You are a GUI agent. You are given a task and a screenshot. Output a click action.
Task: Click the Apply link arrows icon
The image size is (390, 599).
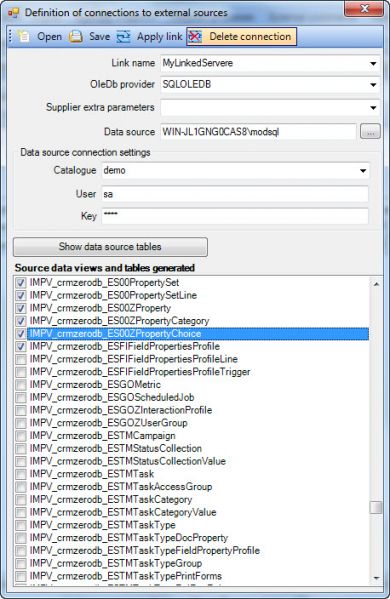click(123, 37)
